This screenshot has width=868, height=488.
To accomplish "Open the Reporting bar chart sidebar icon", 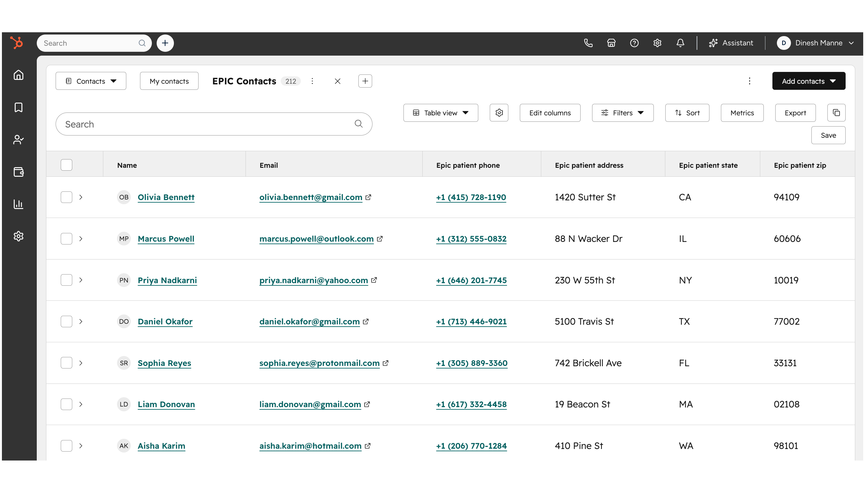I will [19, 204].
